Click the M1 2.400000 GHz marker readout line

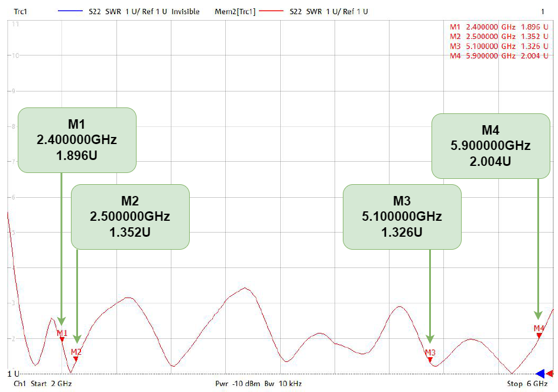[x=500, y=27]
